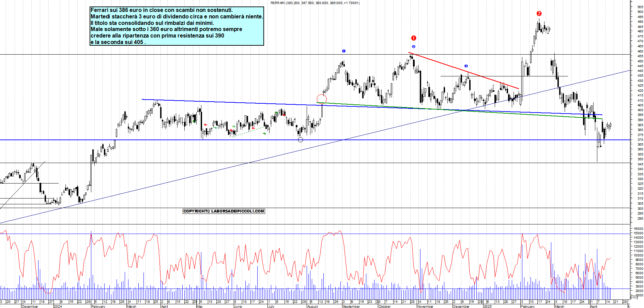
Task: Click the blue marker 2 above December candles
Action: coord(466,66)
